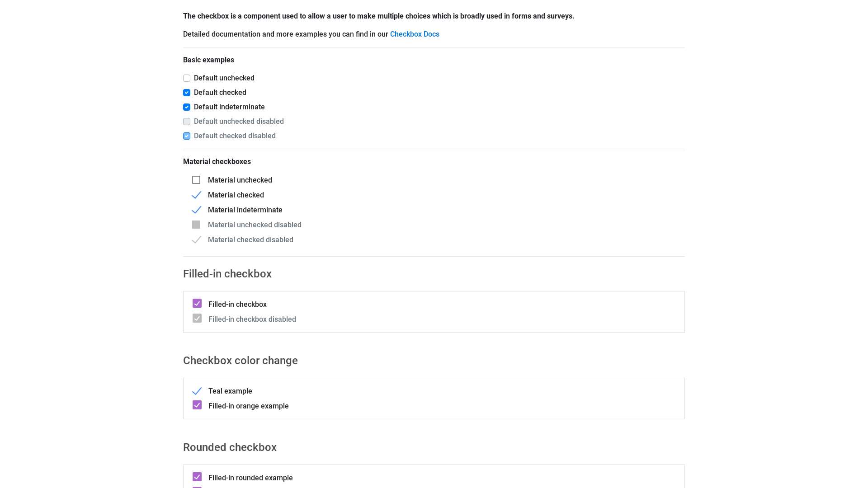Screen dimensions: 868x488
Task: Click the Rounded checkbox heading
Action: click(230, 447)
